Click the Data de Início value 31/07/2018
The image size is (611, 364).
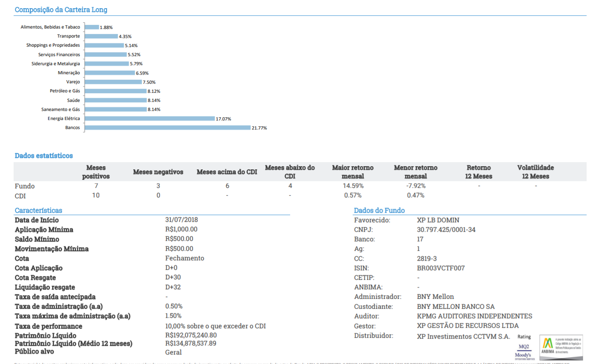(x=181, y=220)
